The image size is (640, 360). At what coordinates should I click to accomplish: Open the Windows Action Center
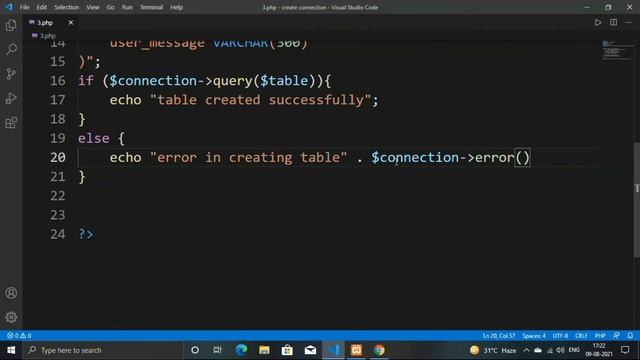pyautogui.click(x=625, y=350)
